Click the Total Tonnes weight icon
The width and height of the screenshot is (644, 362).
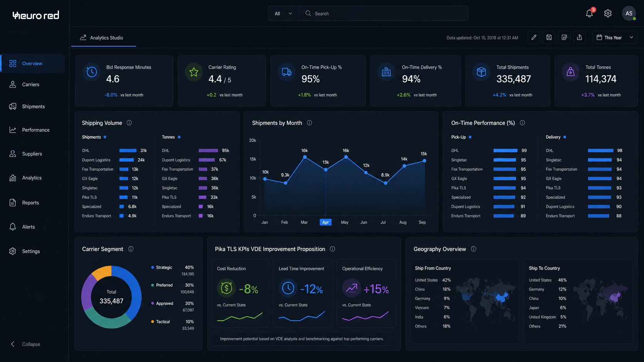pyautogui.click(x=570, y=72)
